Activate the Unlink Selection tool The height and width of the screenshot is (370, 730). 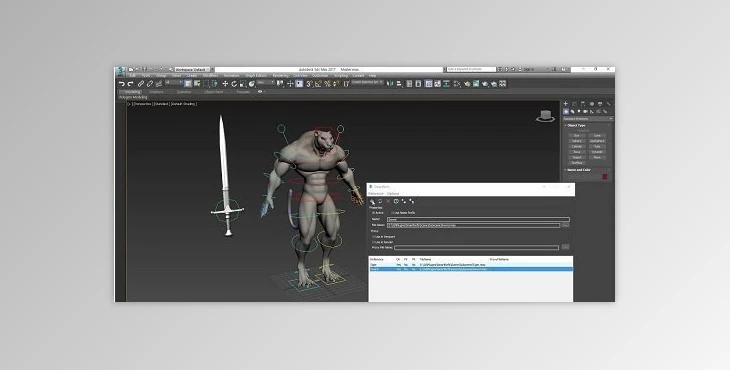point(150,84)
